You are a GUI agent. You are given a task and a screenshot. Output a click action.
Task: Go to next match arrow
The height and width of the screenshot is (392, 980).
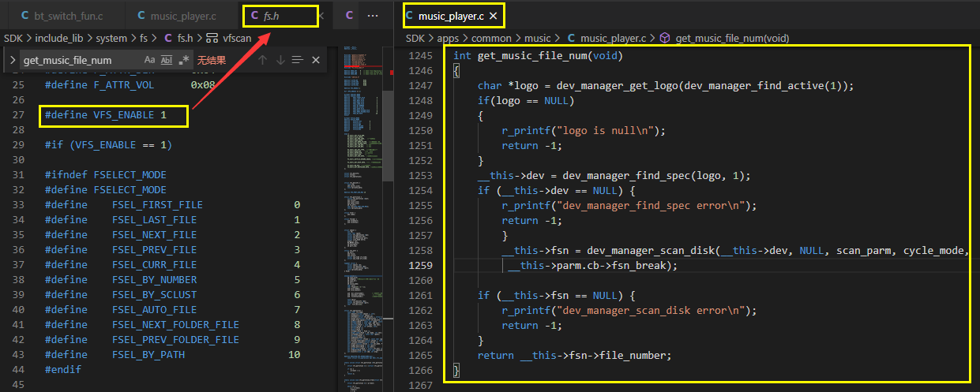tap(280, 60)
